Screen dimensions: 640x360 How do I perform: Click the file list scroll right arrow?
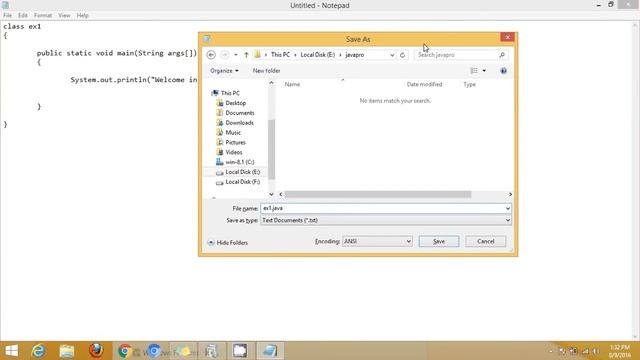point(510,194)
